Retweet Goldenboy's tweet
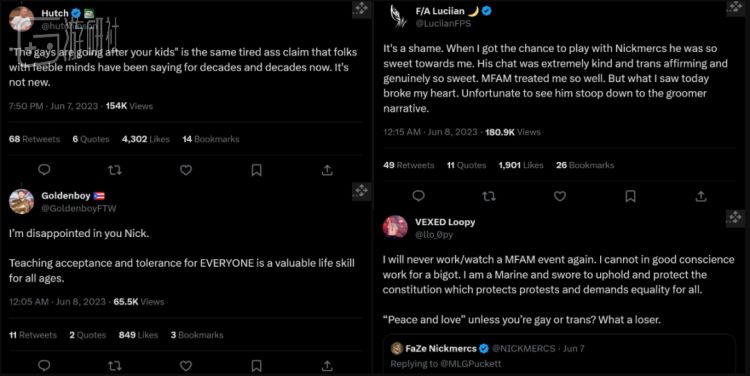This screenshot has height=376, width=750. 115,366
